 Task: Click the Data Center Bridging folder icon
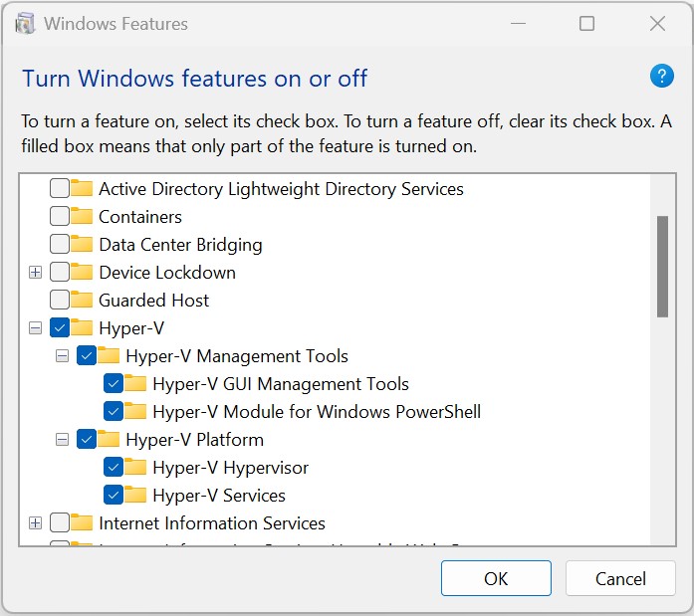coord(82,245)
